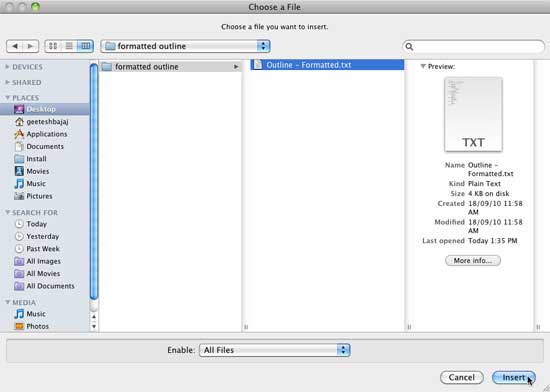
Task: Click the sidebar scroll up arrow
Action: click(94, 317)
